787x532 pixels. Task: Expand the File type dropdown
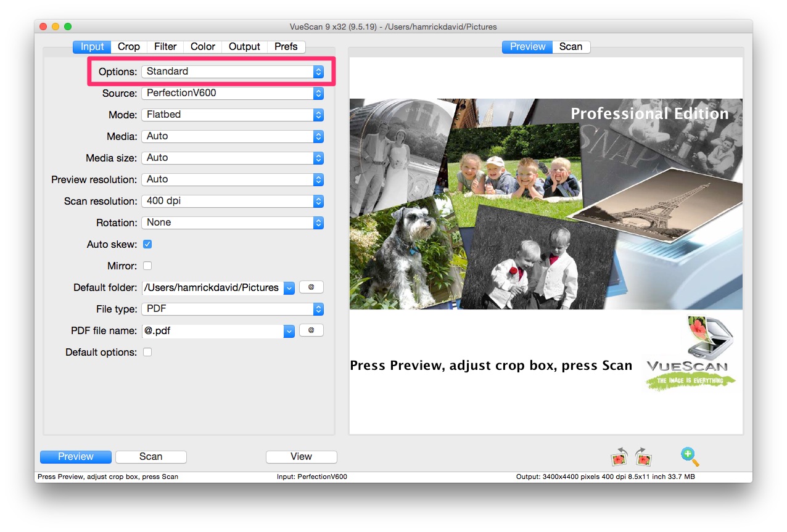click(x=233, y=309)
